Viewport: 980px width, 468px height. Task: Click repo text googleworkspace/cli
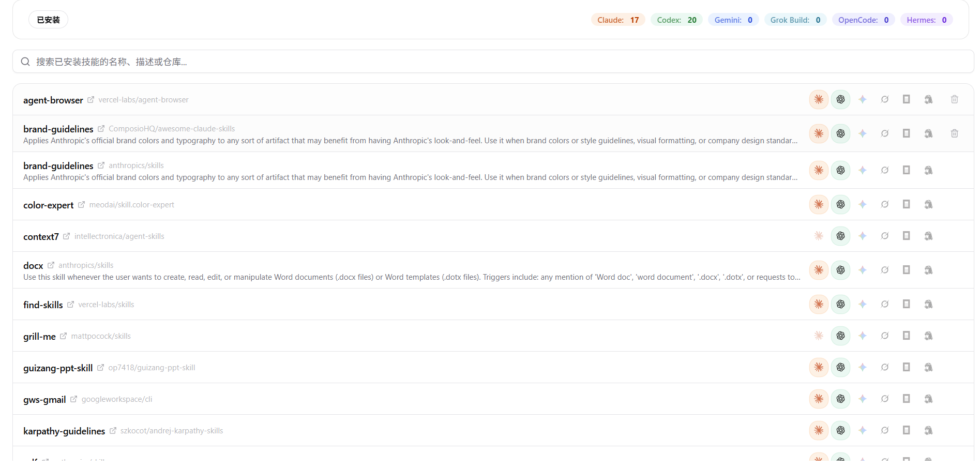click(117, 399)
